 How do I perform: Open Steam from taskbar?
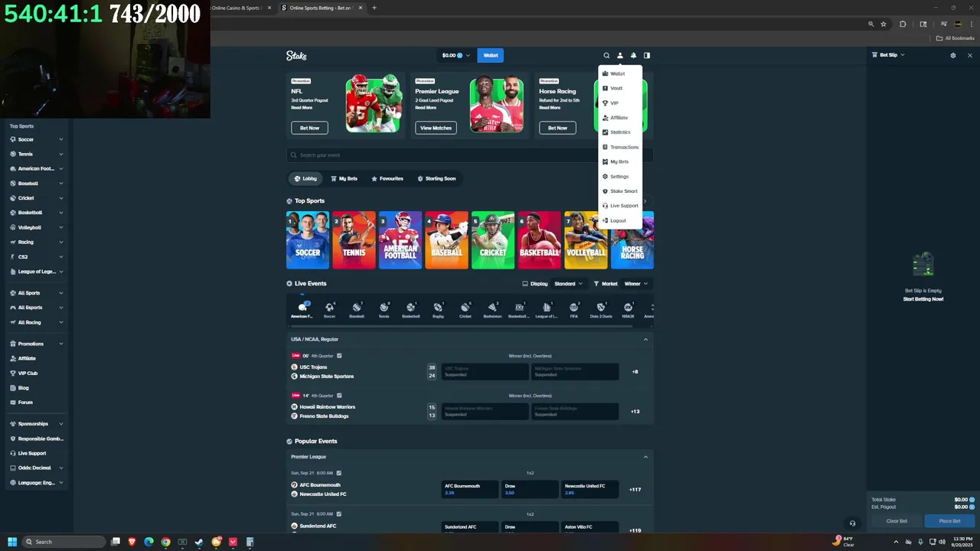click(x=199, y=542)
